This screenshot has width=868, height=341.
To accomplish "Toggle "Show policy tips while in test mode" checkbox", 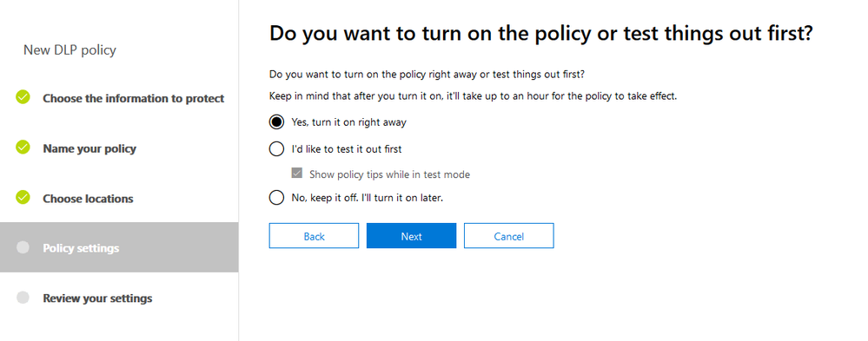I will (297, 174).
